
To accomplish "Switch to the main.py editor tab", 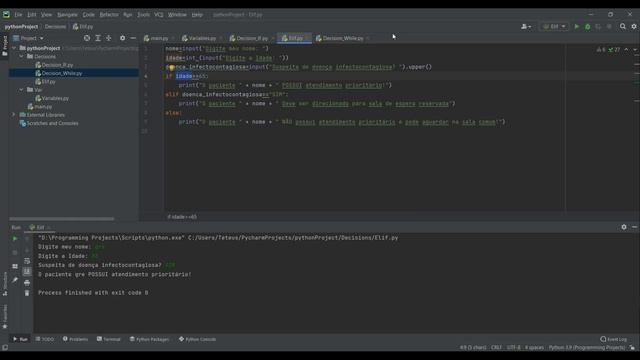I will (x=158, y=38).
